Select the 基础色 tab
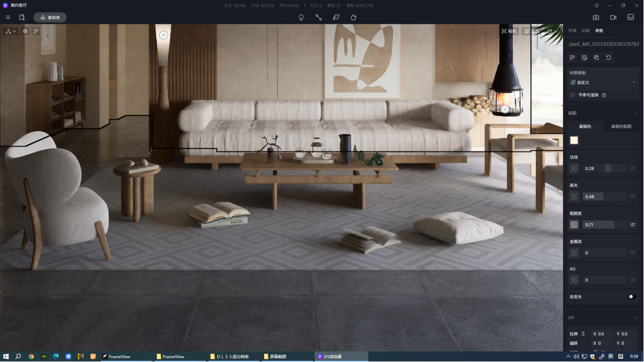 (x=585, y=127)
